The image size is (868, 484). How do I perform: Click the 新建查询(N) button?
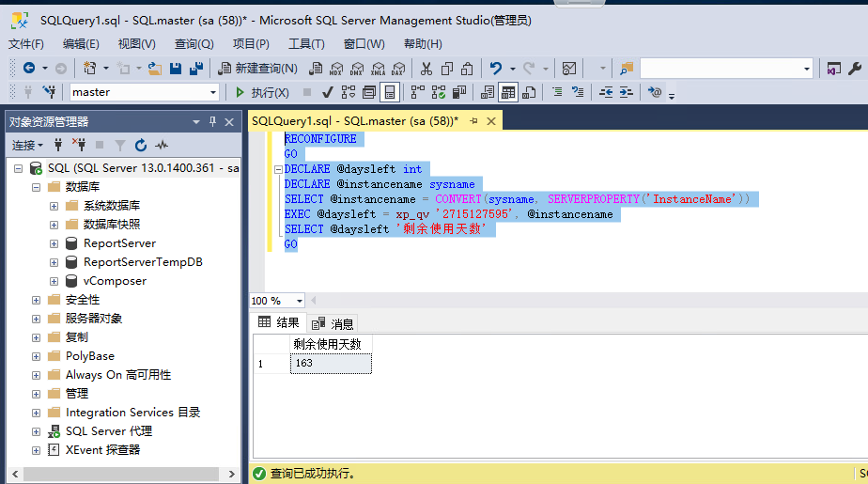(x=257, y=69)
